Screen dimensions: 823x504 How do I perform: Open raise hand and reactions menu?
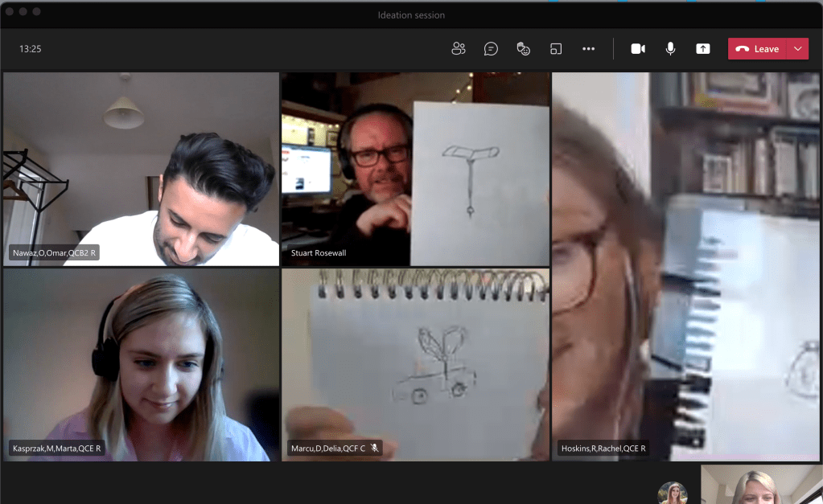pos(524,49)
